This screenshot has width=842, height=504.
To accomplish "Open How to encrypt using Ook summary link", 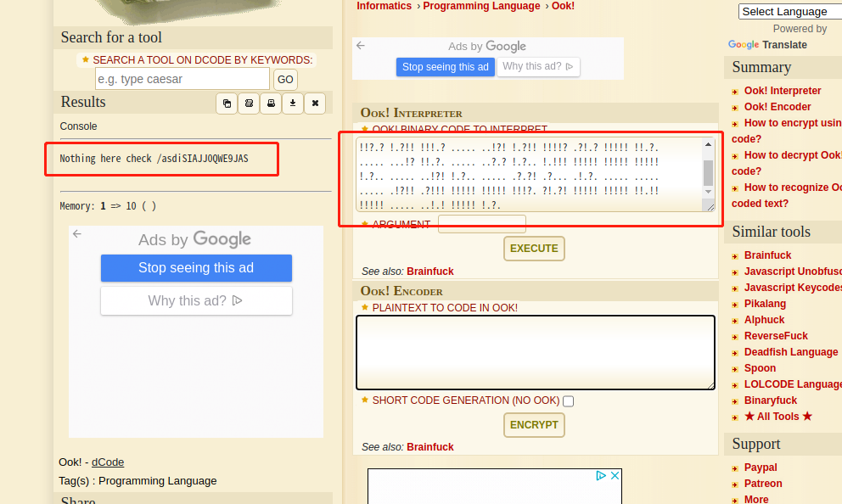I will (x=786, y=131).
